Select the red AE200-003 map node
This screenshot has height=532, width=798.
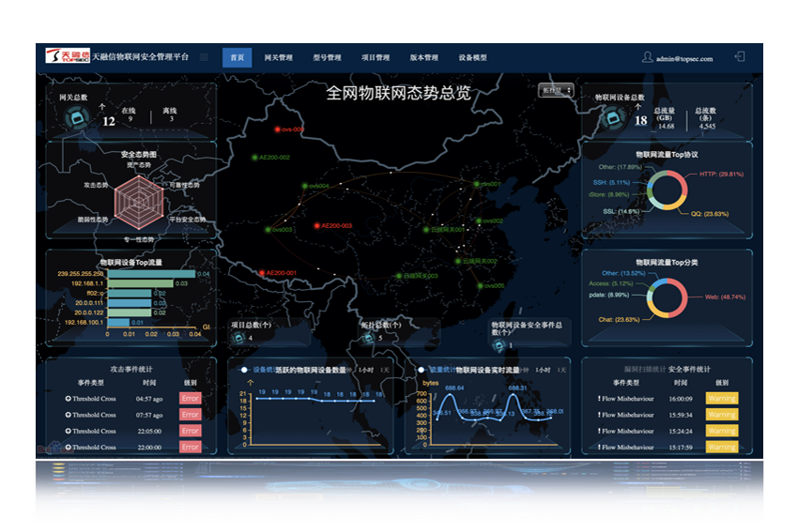(x=316, y=225)
